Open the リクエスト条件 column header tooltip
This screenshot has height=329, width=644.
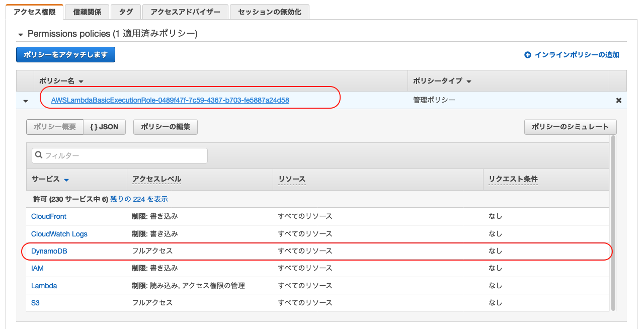click(513, 180)
